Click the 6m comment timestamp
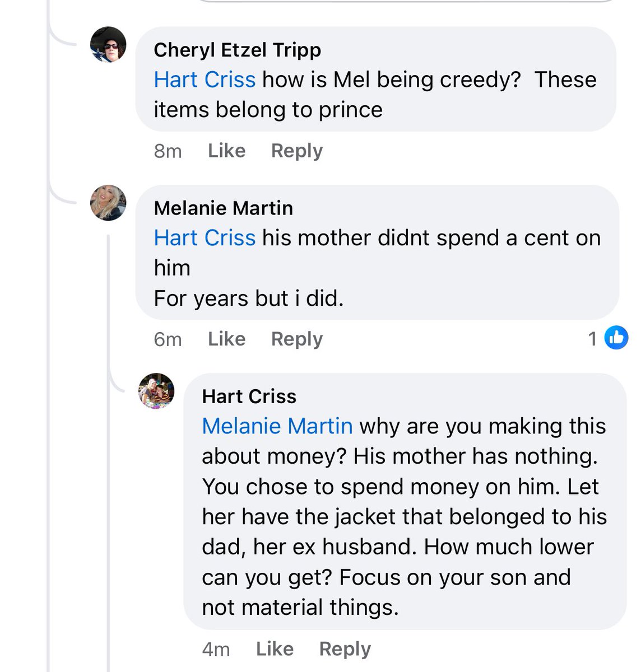641x672 pixels. pos(168,339)
